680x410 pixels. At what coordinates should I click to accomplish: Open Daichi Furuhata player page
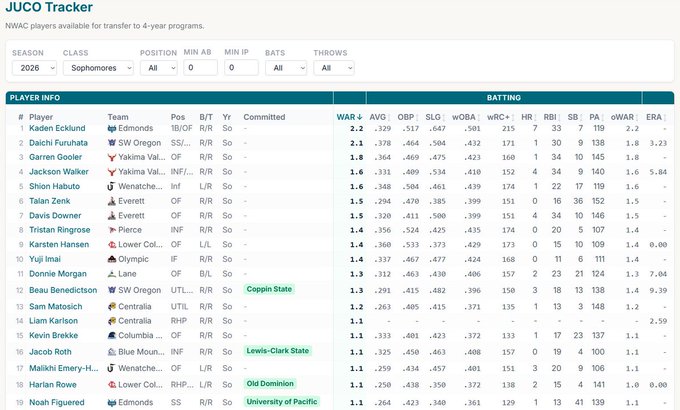pos(58,143)
